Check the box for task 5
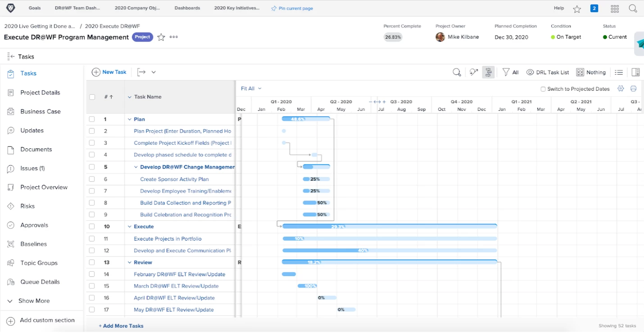Viewport: 644px width, 333px height. coord(92,167)
